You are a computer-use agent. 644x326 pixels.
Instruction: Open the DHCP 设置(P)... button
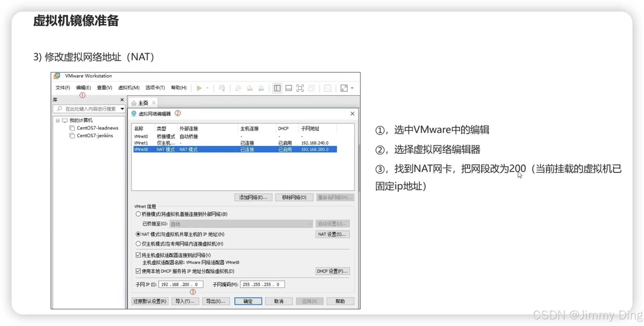click(x=333, y=271)
